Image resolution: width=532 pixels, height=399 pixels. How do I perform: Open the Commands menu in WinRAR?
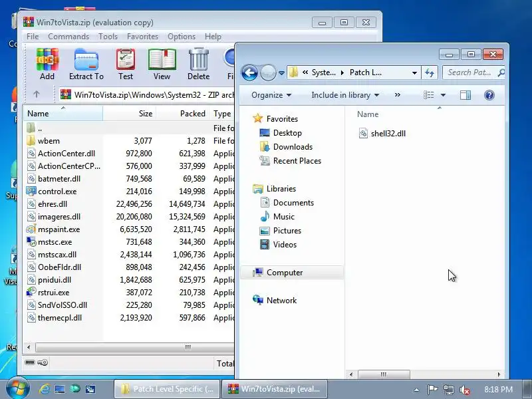(x=68, y=37)
